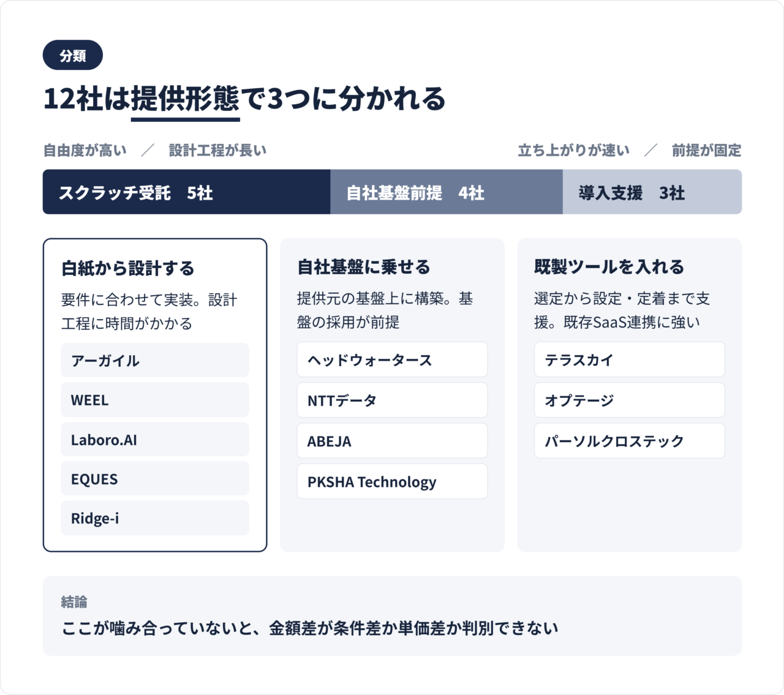Image resolution: width=784 pixels, height=695 pixels.
Task: Click the 設計工程が長い label
Action: click(217, 150)
